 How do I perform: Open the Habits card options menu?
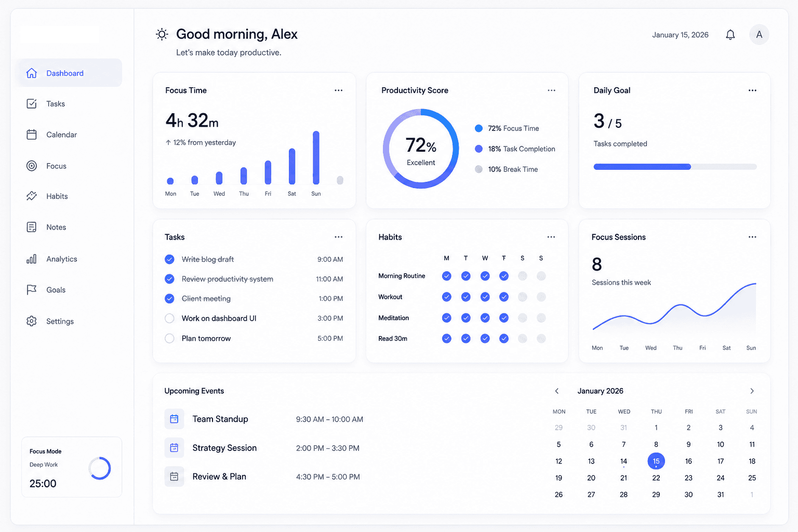pos(551,237)
